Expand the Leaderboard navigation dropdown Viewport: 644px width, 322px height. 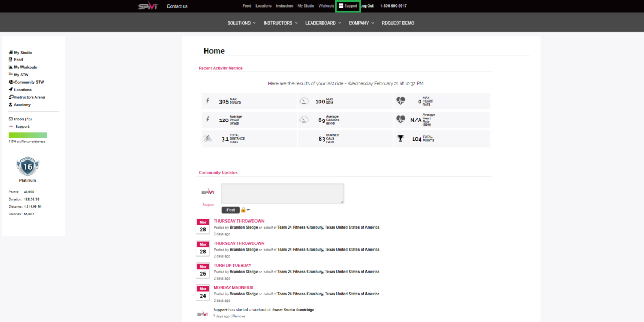click(324, 23)
